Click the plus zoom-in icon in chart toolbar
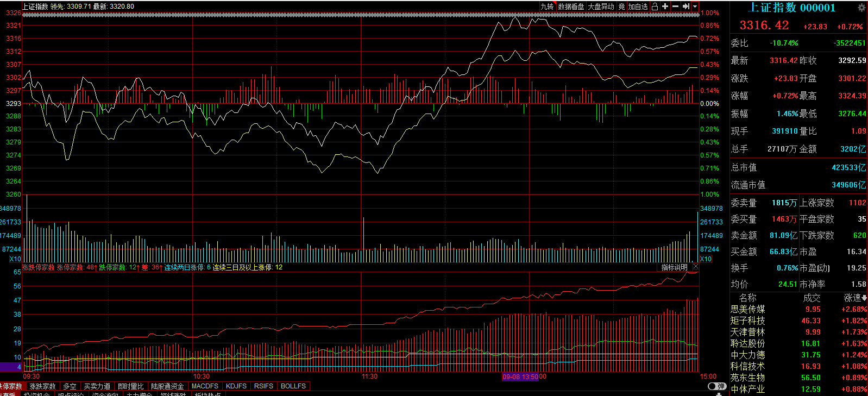Screen dimensions: 868x396 tap(665, 7)
